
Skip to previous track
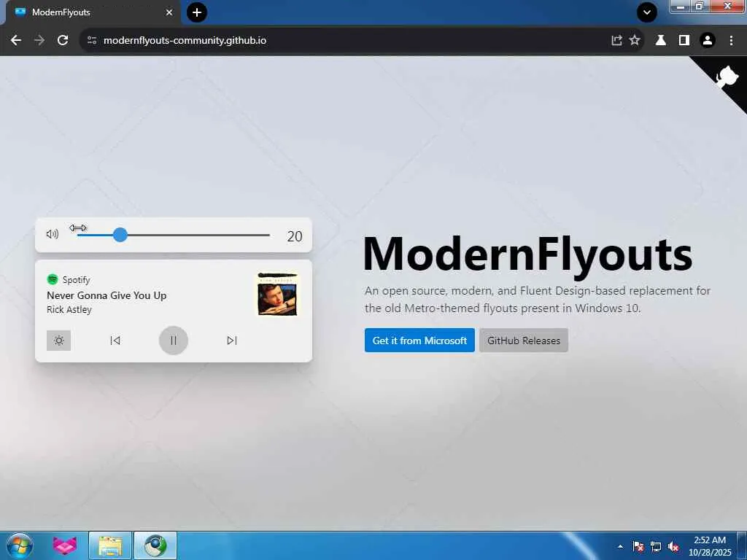(115, 341)
